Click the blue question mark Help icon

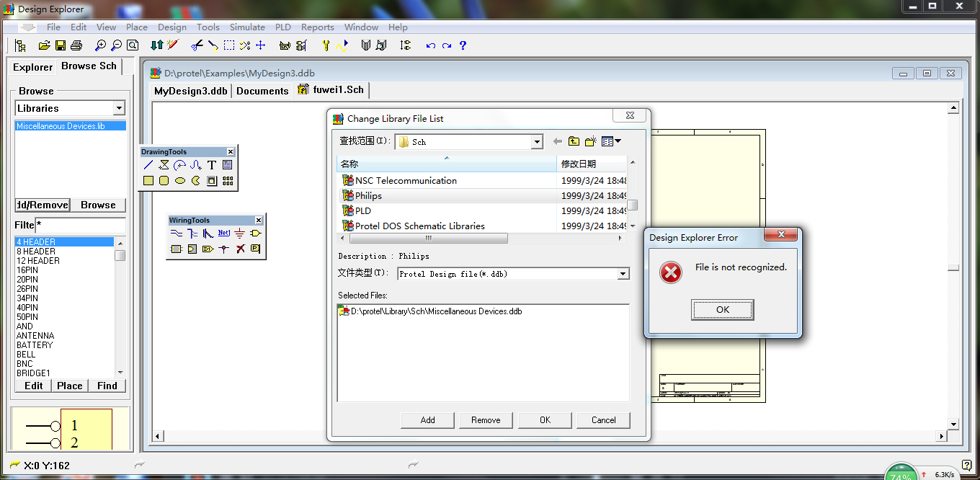click(x=463, y=45)
